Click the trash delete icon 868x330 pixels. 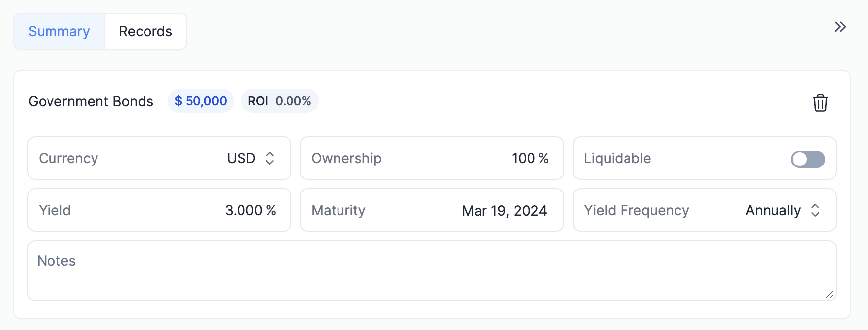[x=820, y=103]
